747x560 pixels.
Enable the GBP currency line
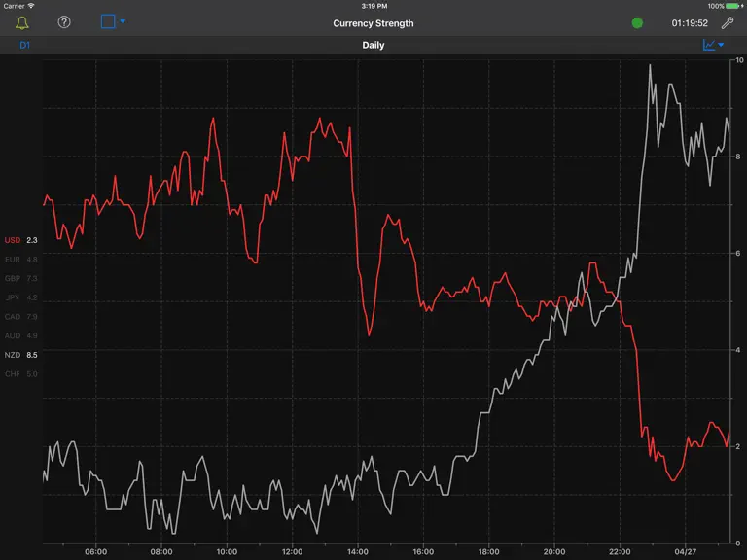tap(21, 279)
